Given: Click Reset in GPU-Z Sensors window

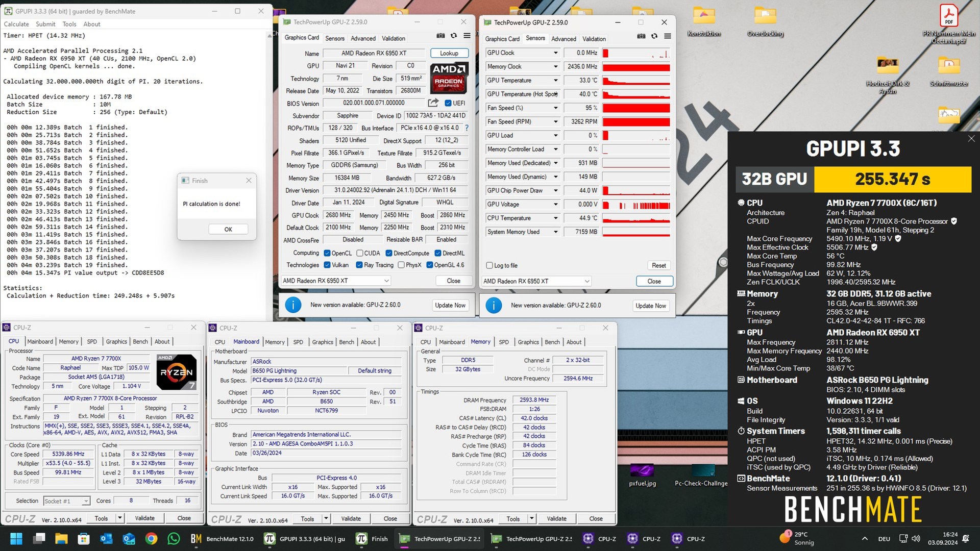Looking at the screenshot, I should [x=659, y=266].
